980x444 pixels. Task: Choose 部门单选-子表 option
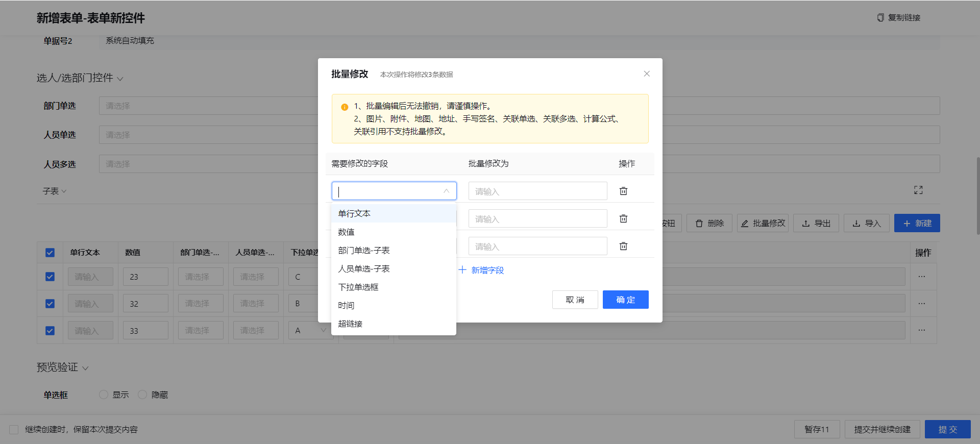coord(394,250)
